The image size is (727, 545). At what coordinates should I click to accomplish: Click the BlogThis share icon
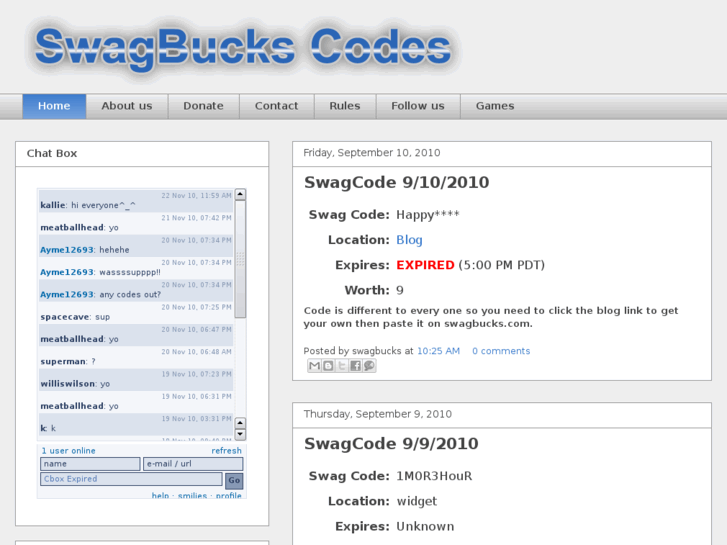(328, 365)
